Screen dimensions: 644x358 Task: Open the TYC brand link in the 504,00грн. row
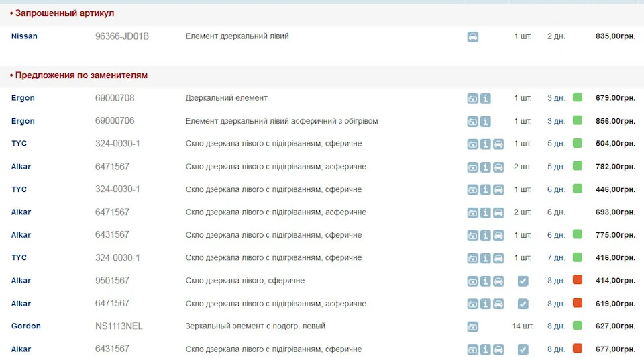tap(19, 144)
